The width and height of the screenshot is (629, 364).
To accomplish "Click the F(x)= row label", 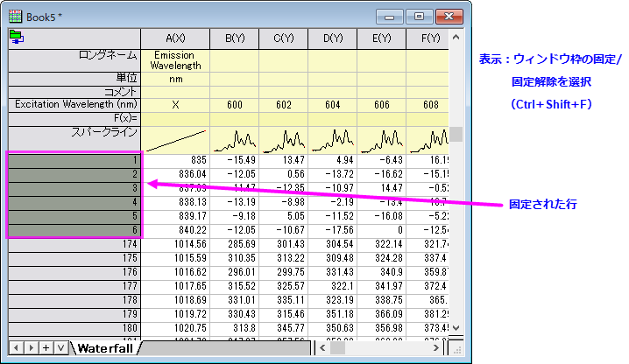I will 74,119.
